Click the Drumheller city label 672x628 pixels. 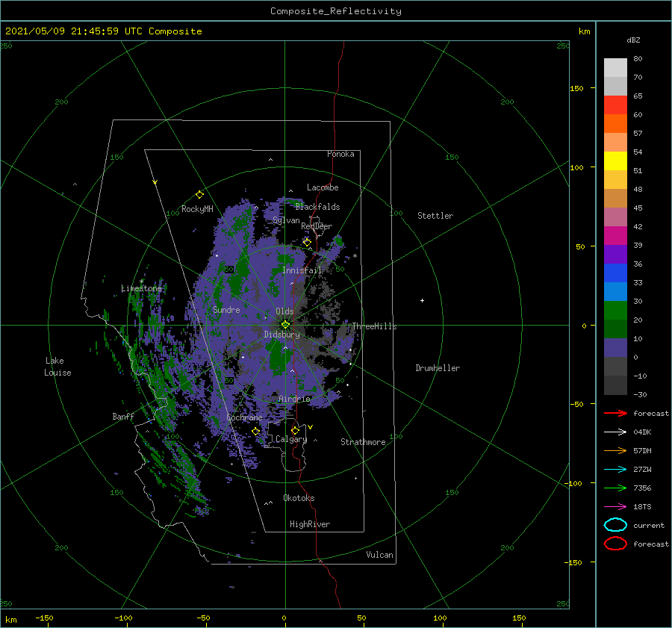coord(438,368)
